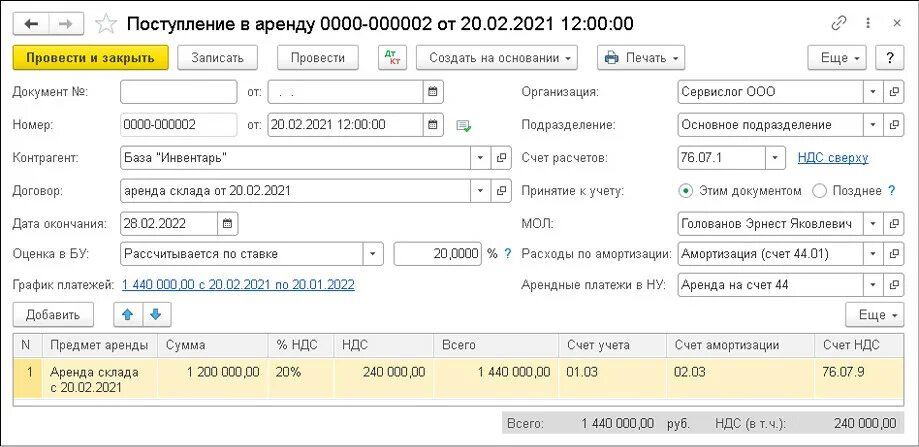The width and height of the screenshot is (919, 447).
Task: Click the green posted-document status icon
Action: (464, 126)
